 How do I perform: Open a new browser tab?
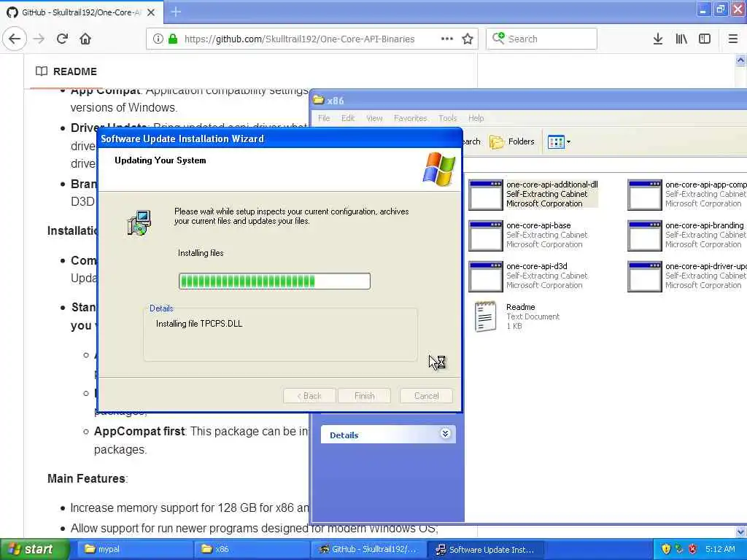(176, 12)
